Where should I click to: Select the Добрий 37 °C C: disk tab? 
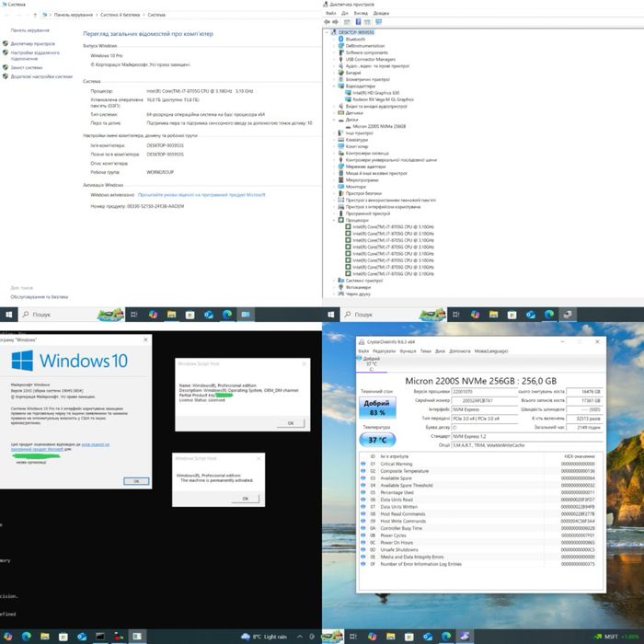[x=372, y=364]
